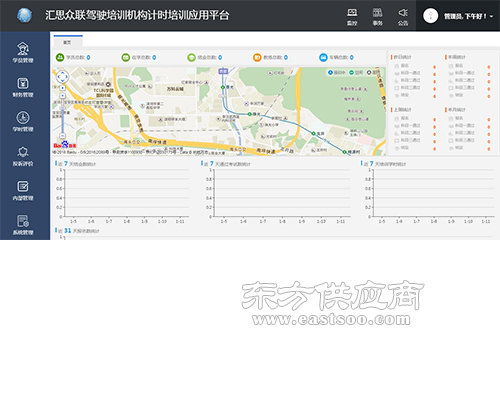Click the white user avatar circle
Viewport: 500px width, 400px height.
coord(430,16)
